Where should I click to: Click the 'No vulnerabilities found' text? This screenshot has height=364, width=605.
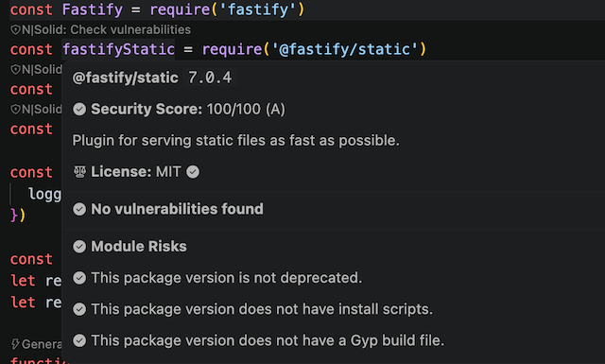click(177, 209)
